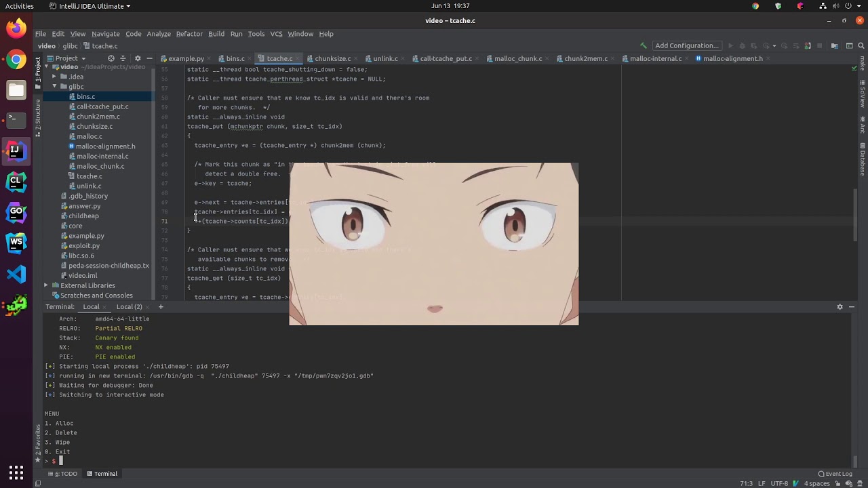The image size is (868, 488).
Task: Open the IntelliJ IDEA Ultimate app menu
Action: (90, 6)
